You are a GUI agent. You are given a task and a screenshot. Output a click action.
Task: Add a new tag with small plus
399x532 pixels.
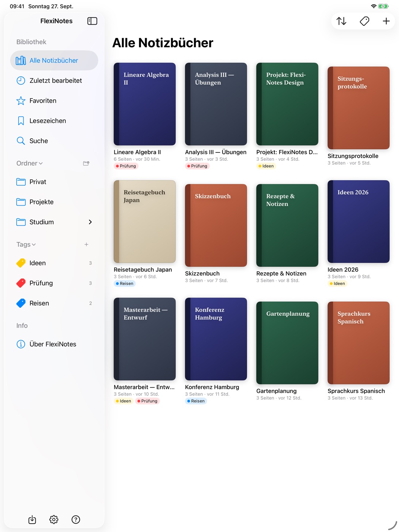(86, 244)
